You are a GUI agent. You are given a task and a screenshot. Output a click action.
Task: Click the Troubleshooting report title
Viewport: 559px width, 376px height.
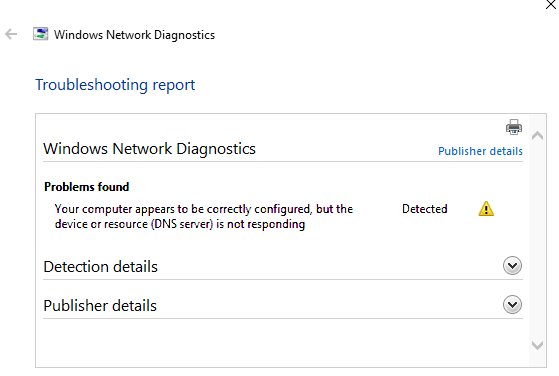(115, 85)
